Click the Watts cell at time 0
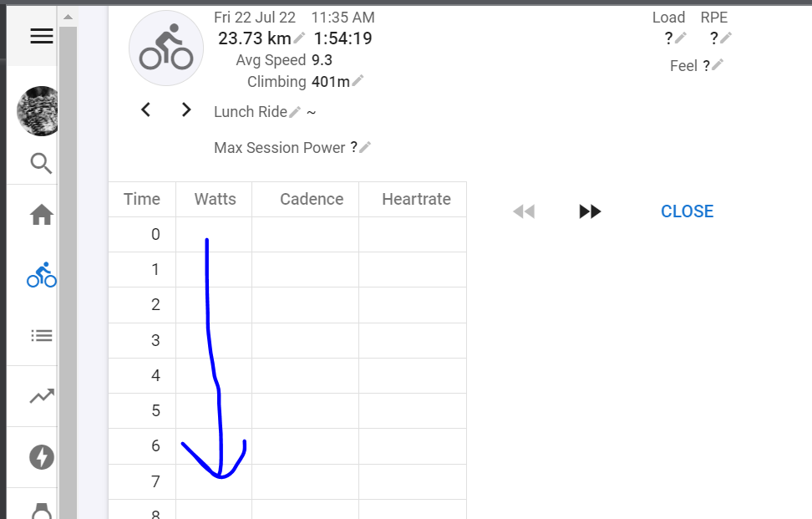This screenshot has width=812, height=519. [x=214, y=234]
